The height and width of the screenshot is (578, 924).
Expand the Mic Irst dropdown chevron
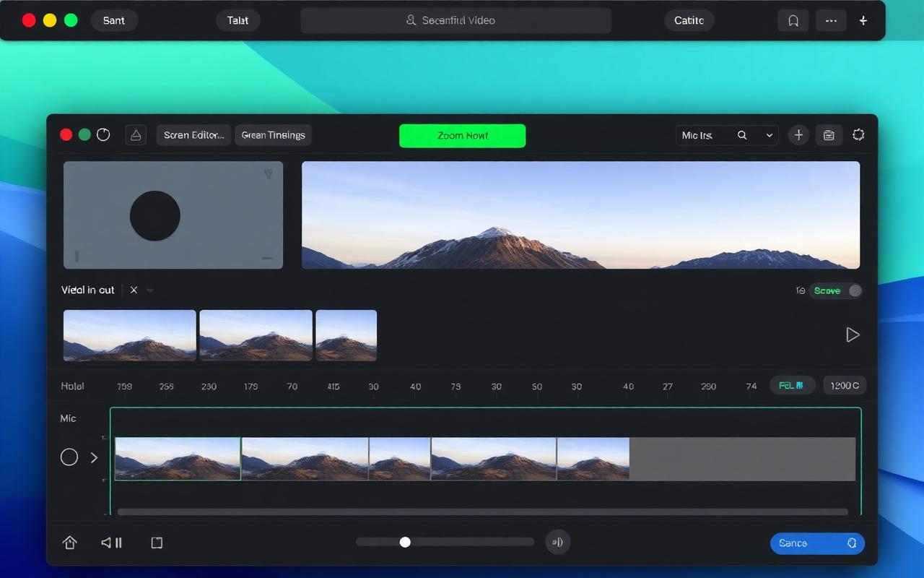770,135
